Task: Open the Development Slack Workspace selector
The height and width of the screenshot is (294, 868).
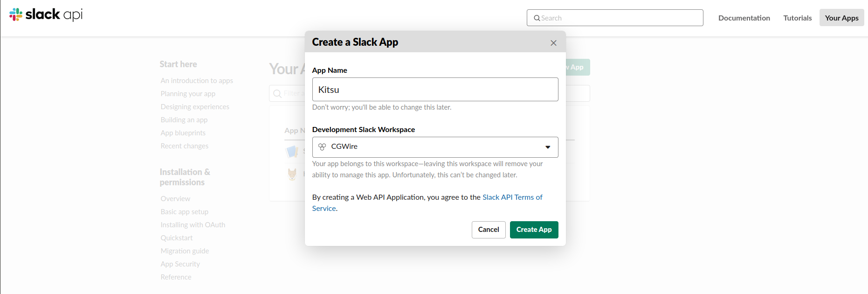Action: (x=434, y=147)
